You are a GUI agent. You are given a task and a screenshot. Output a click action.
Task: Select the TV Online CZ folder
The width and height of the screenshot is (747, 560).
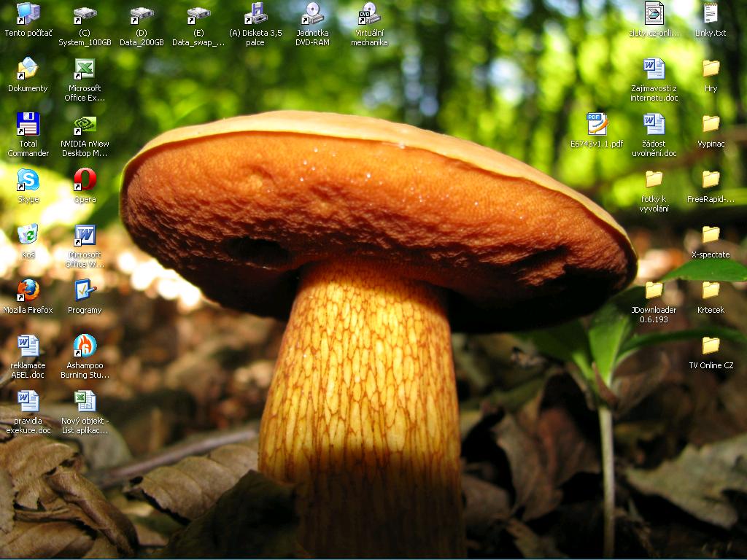pyautogui.click(x=711, y=346)
